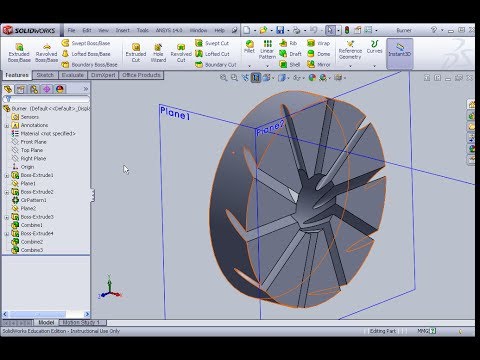
Task: Expand the Boss-Extrude1 feature node
Action: point(7,176)
